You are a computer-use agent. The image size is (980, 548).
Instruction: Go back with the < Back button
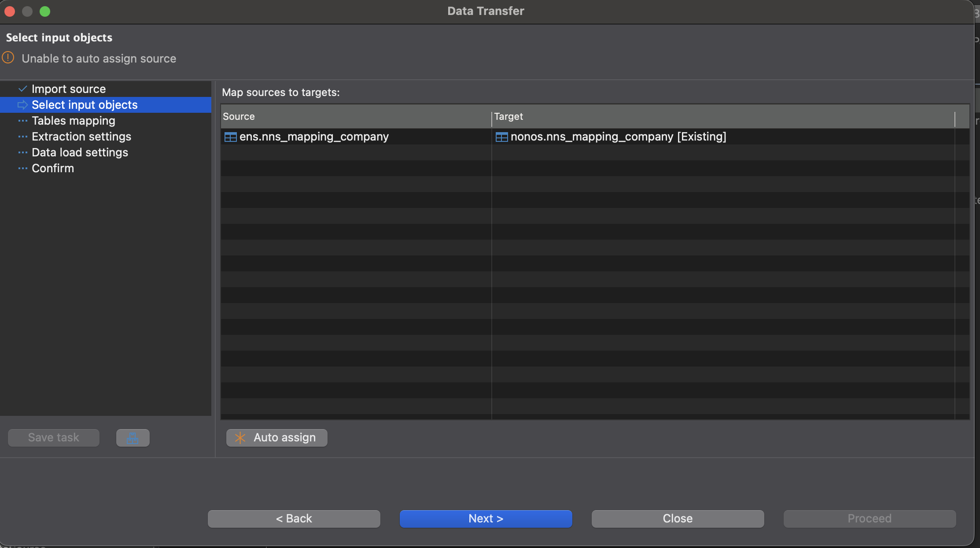[x=294, y=518]
